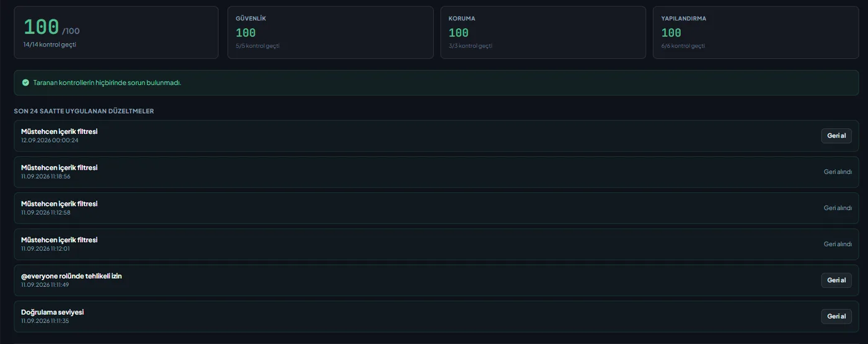
Task: Click the green checkmark success icon
Action: pos(25,82)
